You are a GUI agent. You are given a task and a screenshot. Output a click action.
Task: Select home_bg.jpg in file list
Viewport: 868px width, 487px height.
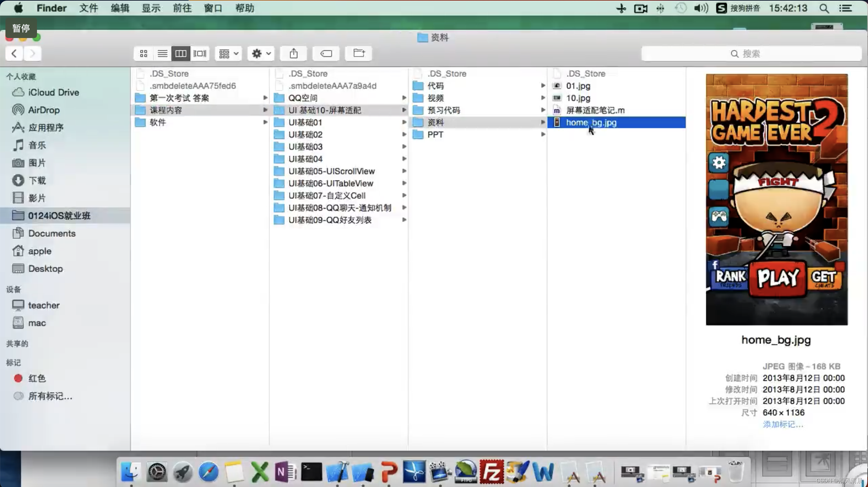pyautogui.click(x=617, y=122)
